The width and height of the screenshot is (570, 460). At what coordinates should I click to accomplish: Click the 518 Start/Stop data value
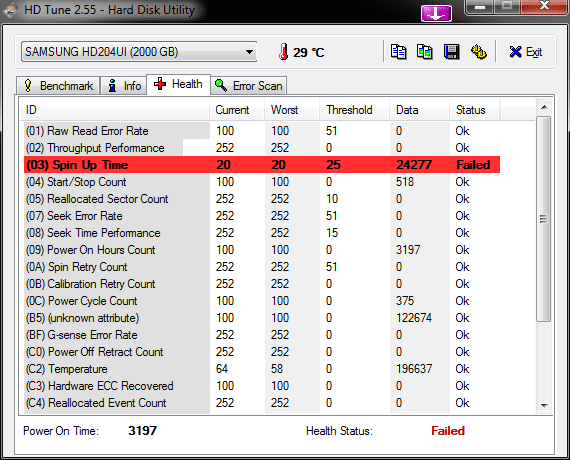pos(405,182)
